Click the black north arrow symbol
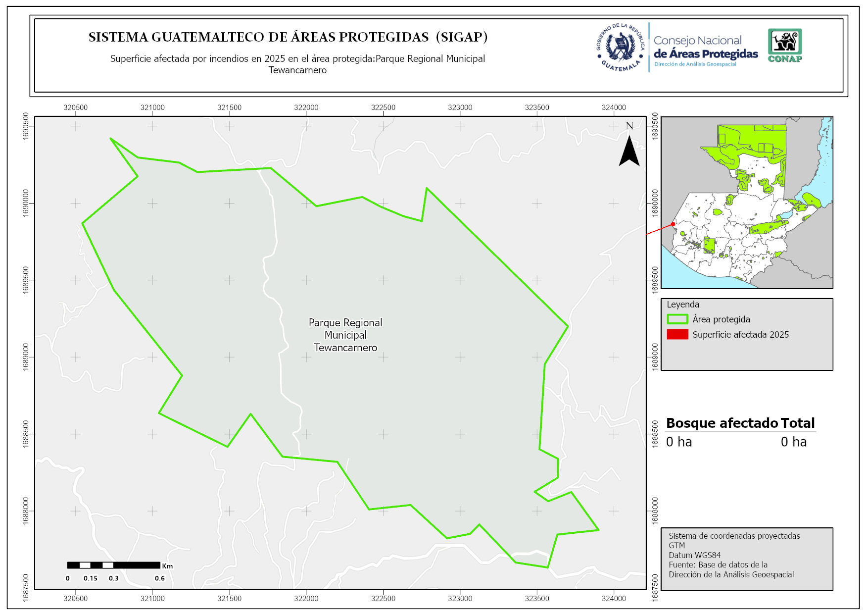The image size is (868, 614). point(629,152)
